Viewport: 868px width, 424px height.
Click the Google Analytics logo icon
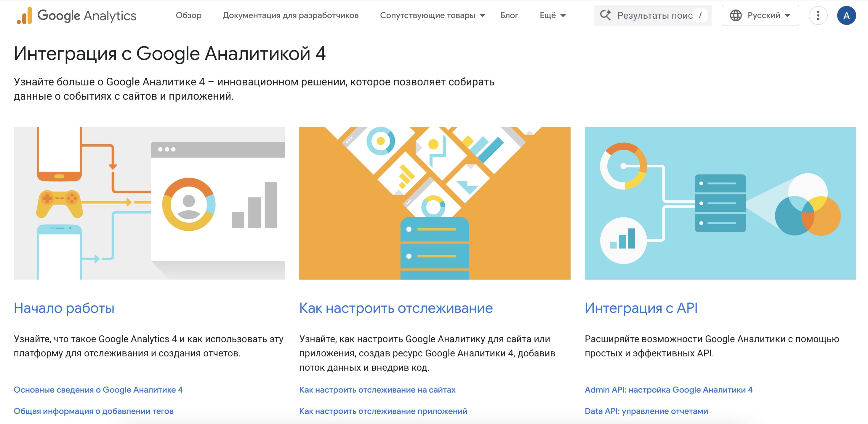(x=24, y=15)
